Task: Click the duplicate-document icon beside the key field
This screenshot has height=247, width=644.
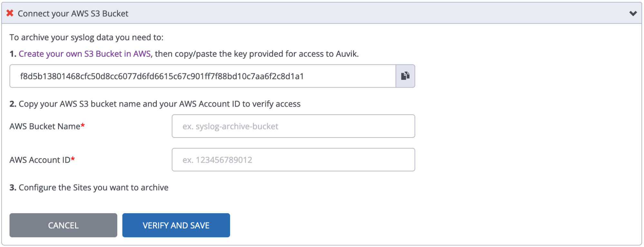Action: pos(406,76)
